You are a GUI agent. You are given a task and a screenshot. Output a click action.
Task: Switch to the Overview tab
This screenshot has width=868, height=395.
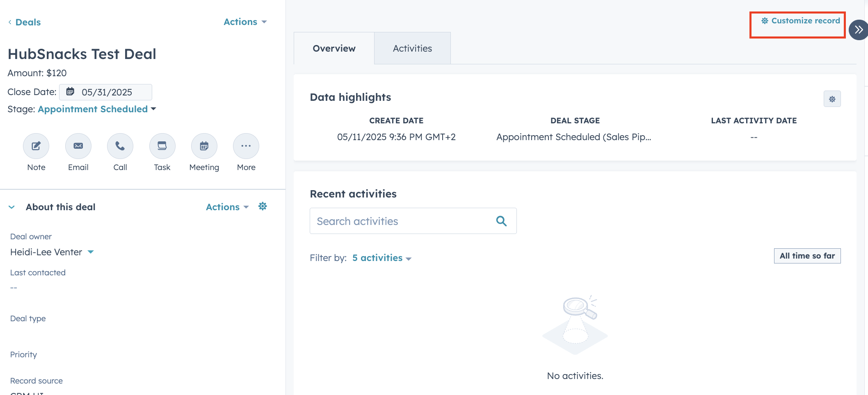click(x=334, y=48)
